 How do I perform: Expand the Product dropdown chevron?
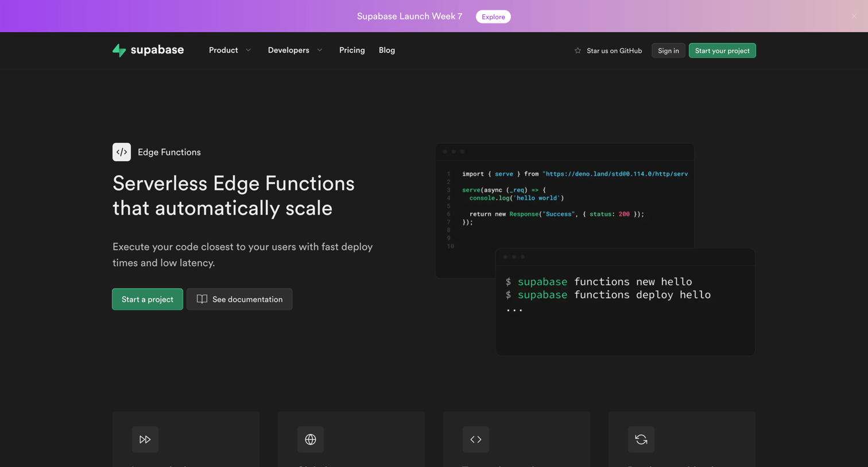tap(249, 50)
